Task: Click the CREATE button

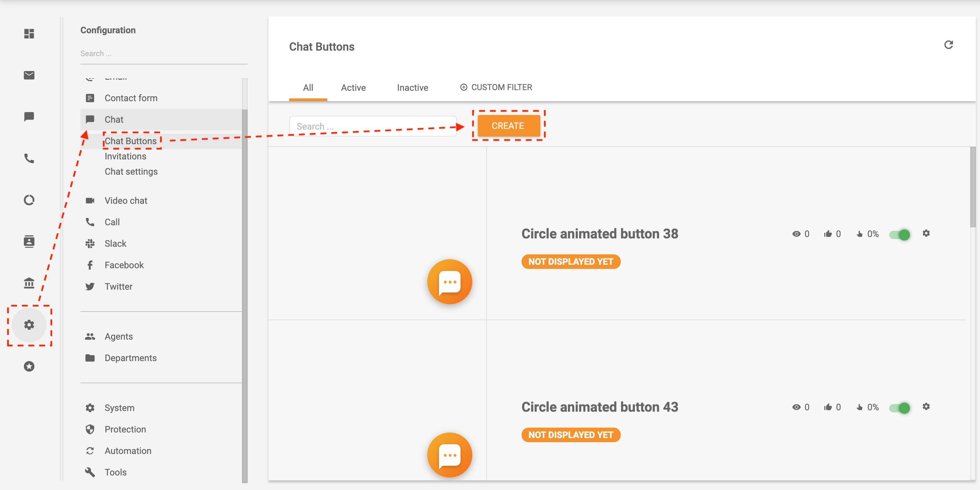Action: 508,125
